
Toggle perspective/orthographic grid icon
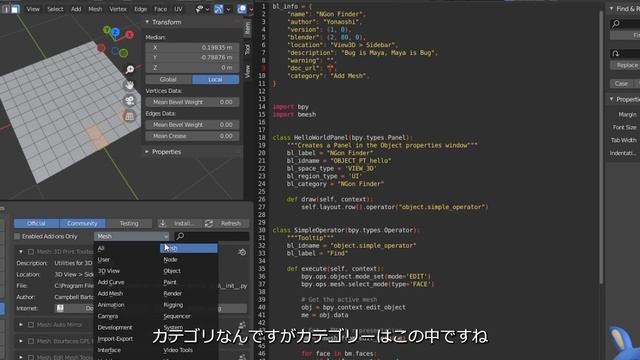pos(129,116)
